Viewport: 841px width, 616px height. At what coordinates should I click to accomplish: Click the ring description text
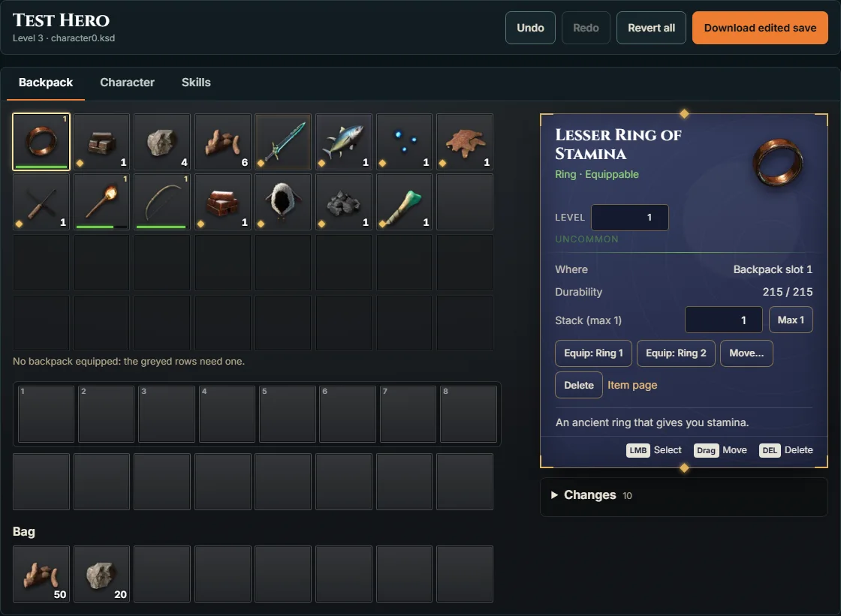[653, 422]
